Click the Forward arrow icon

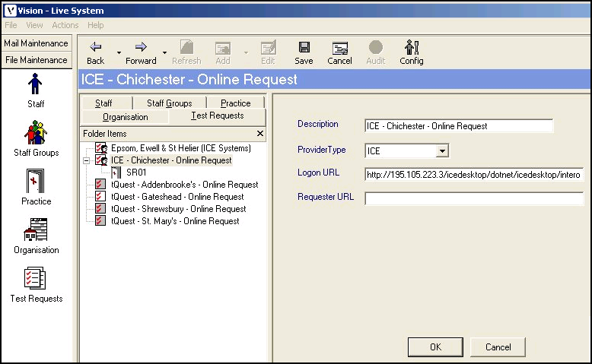pos(141,47)
